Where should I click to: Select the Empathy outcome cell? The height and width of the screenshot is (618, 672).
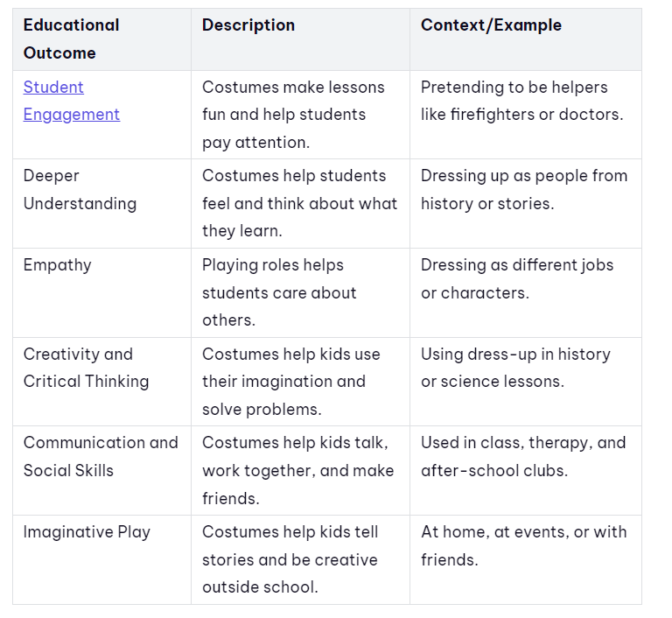(x=102, y=293)
